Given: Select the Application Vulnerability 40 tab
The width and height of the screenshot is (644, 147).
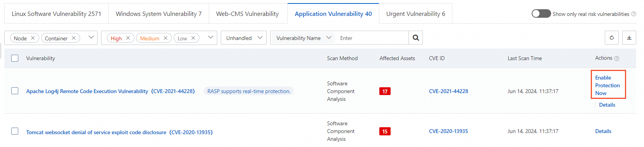Looking at the screenshot, I should click(x=333, y=14).
